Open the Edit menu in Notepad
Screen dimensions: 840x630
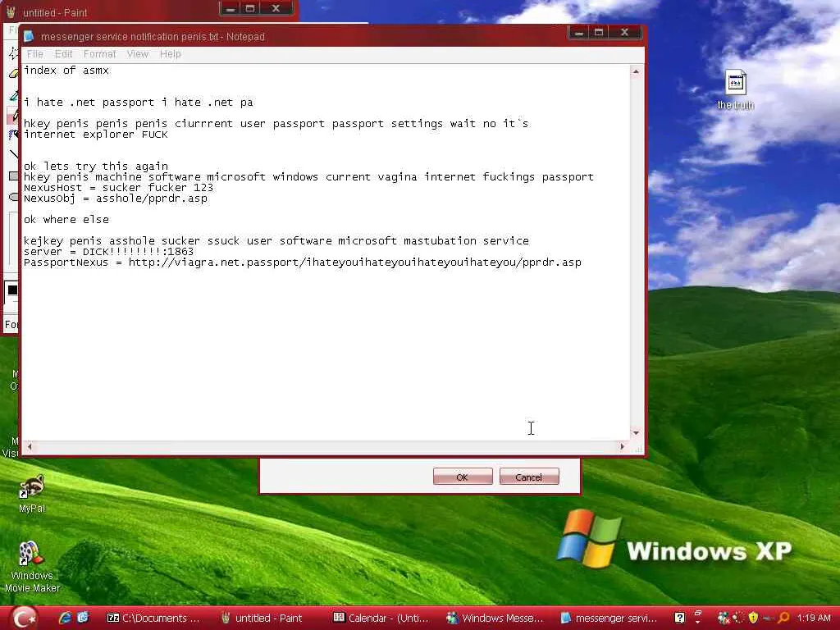coord(63,54)
